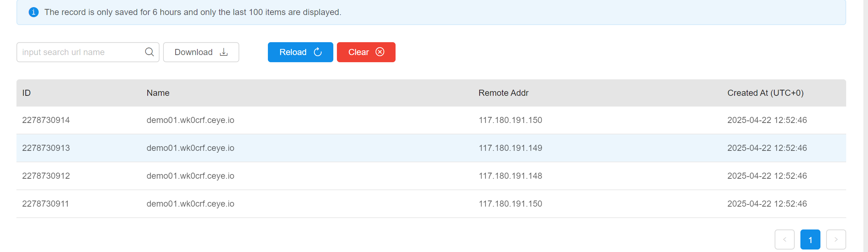This screenshot has width=868, height=252.
Task: Select record ID 2278730914
Action: (46, 120)
